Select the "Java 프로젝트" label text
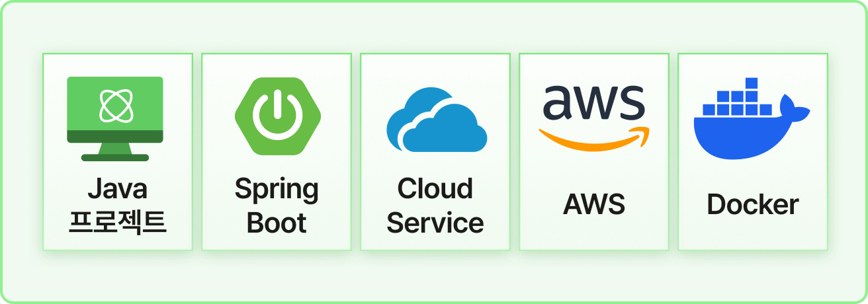This screenshot has height=304, width=868. [x=118, y=206]
